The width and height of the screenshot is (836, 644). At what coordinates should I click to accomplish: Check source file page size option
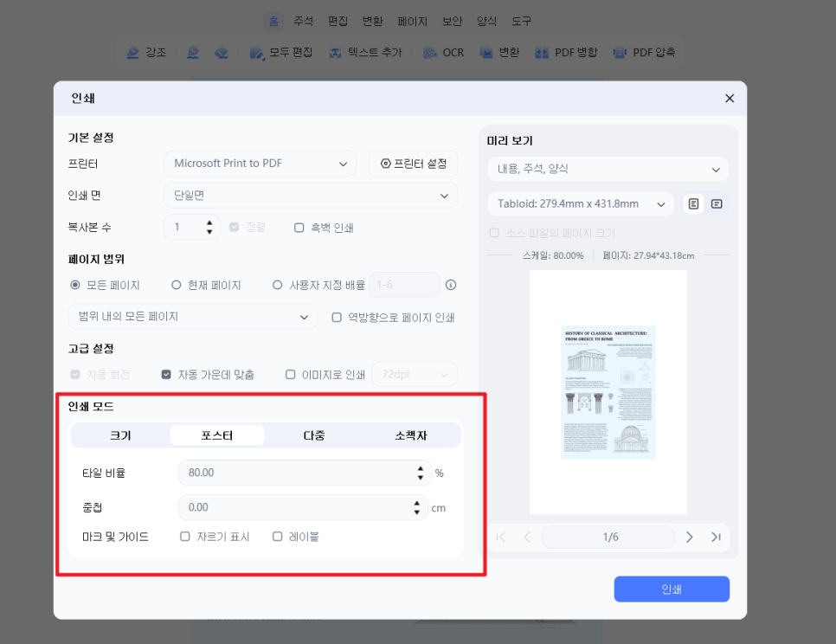pyautogui.click(x=494, y=233)
